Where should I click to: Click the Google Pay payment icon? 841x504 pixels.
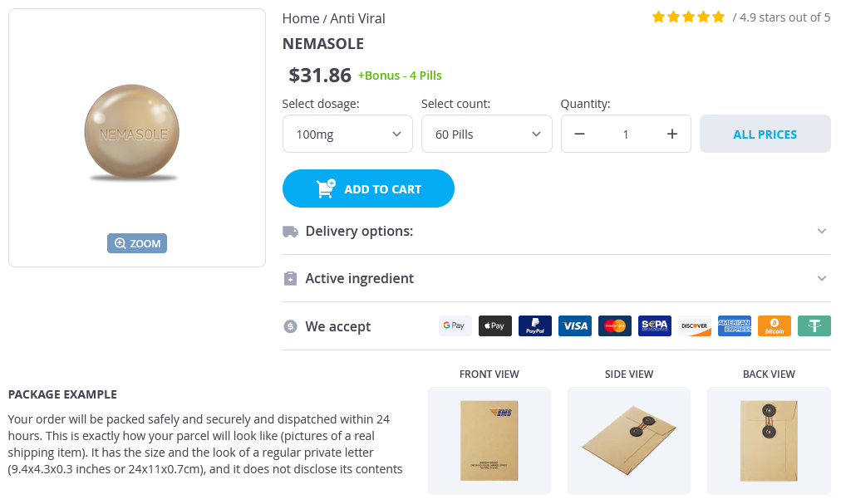tap(455, 326)
